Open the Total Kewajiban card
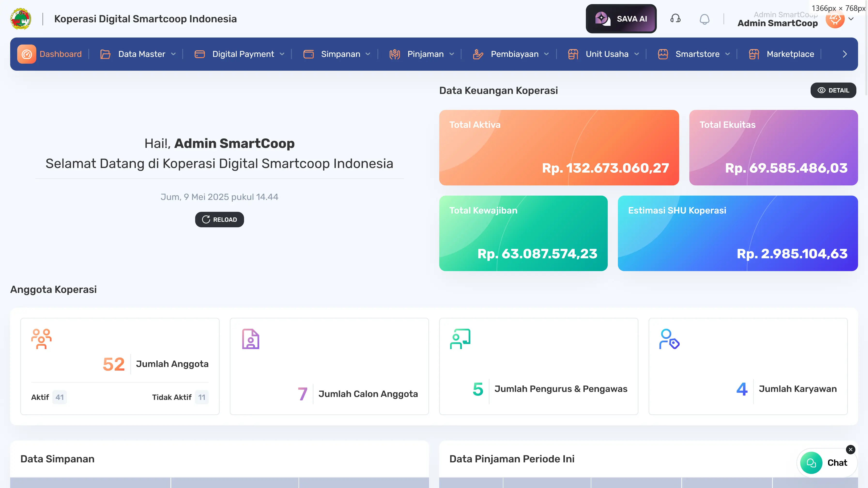The width and height of the screenshot is (868, 488). pyautogui.click(x=523, y=233)
